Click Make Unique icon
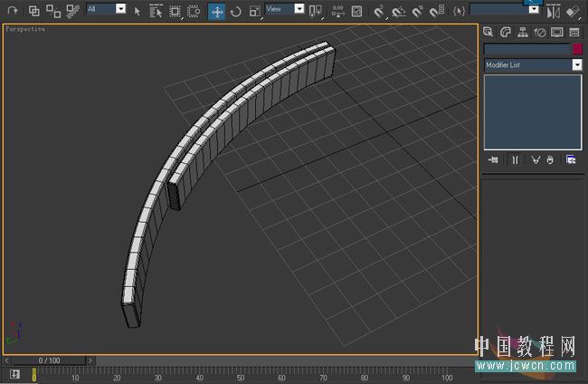Viewport: 588px width, 384px height. (x=536, y=160)
